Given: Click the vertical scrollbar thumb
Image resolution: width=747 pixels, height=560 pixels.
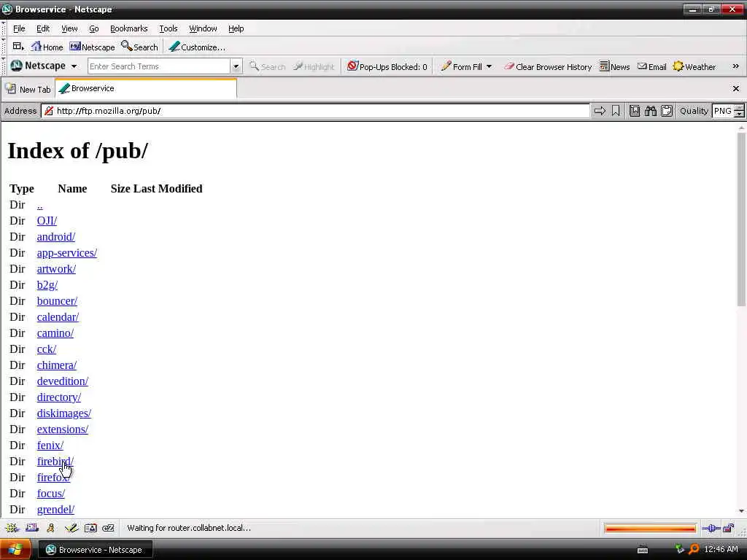Looking at the screenshot, I should (x=741, y=220).
